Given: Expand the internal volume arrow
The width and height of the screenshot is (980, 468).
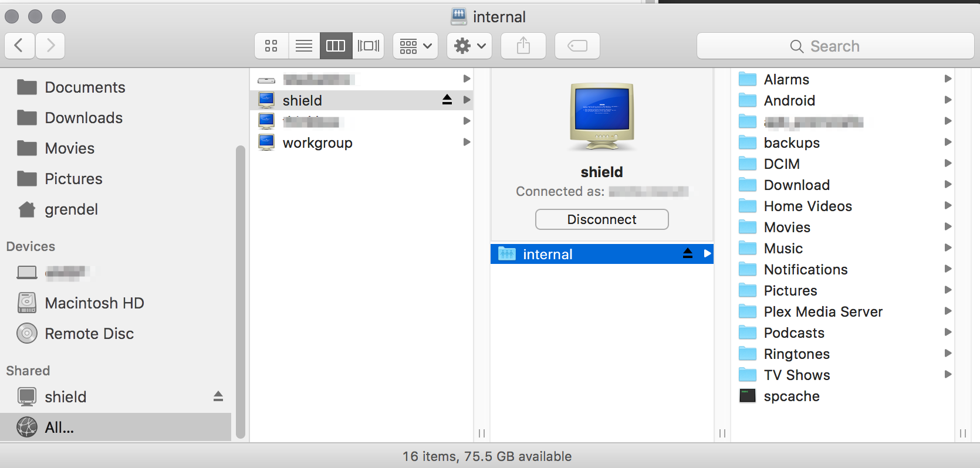Looking at the screenshot, I should [x=707, y=253].
